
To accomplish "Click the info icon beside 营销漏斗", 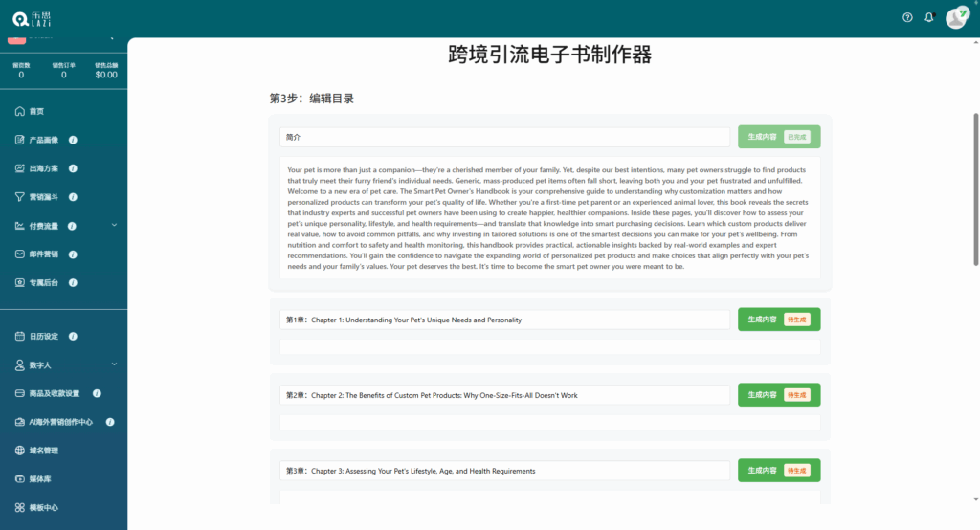I will point(73,197).
